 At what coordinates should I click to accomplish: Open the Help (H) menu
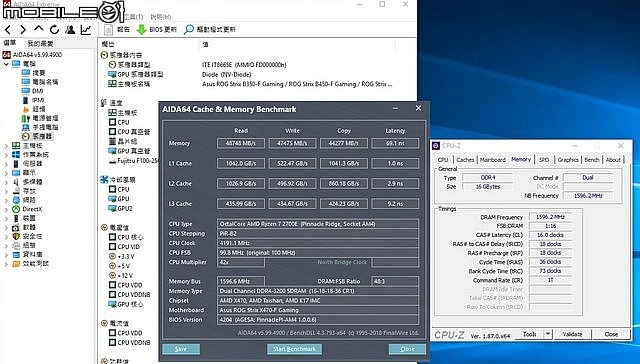(160, 17)
